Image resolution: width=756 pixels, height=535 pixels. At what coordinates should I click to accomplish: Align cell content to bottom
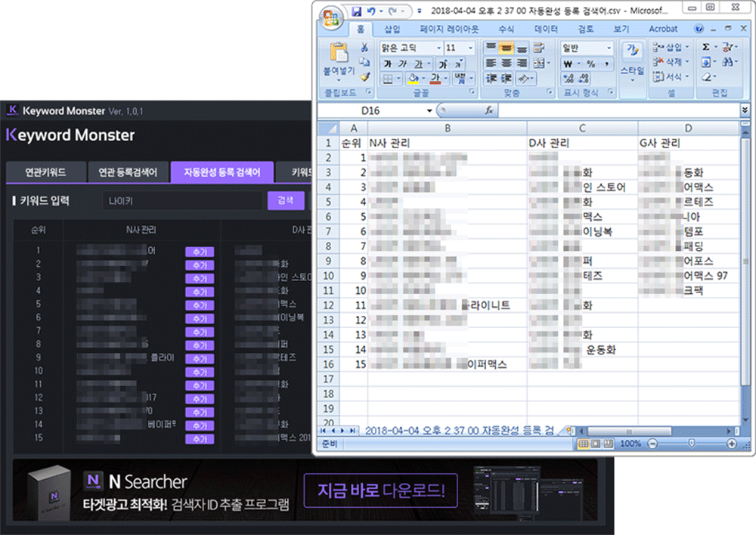tap(522, 48)
